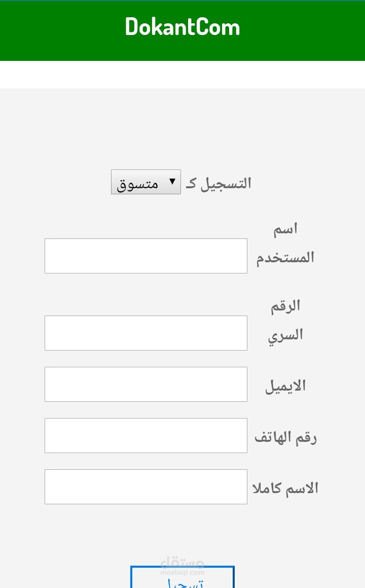Click the dropdown arrow beside متسوق
The width and height of the screenshot is (365, 588).
pyautogui.click(x=172, y=181)
